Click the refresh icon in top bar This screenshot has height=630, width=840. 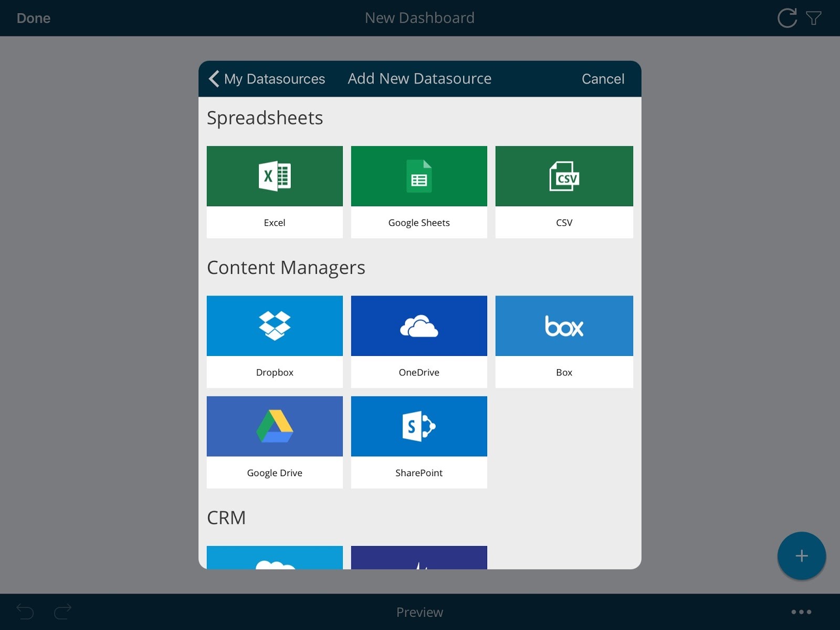tap(787, 18)
